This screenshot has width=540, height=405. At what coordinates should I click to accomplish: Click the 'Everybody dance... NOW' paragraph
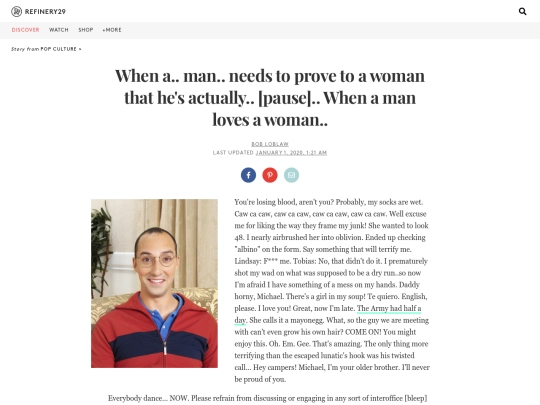tap(268, 398)
